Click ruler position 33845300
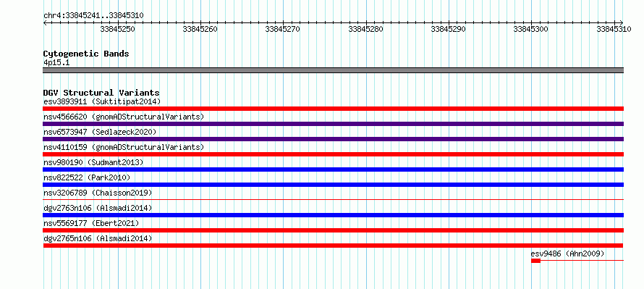The image size is (644, 289). 530,29
